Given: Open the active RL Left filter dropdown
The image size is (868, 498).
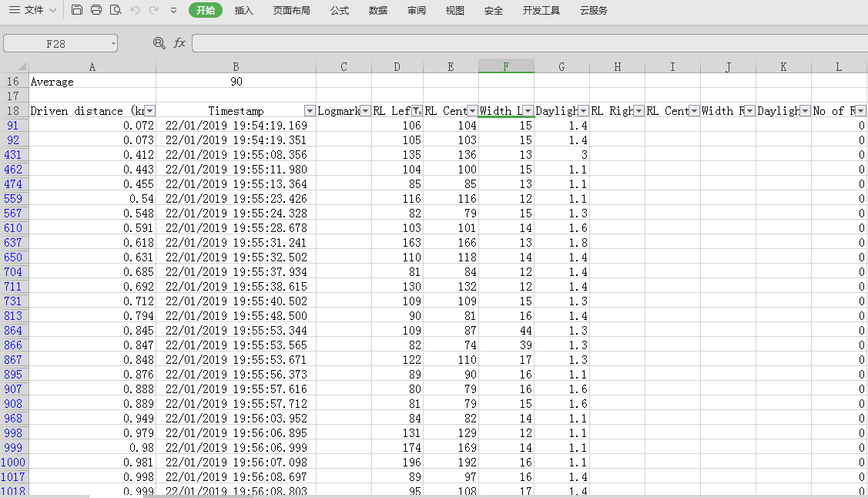Looking at the screenshot, I should (x=417, y=111).
